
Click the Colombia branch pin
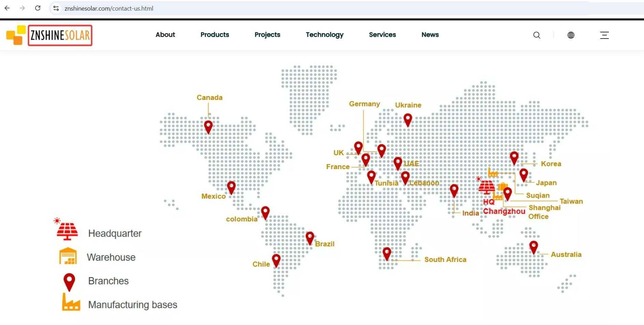pos(265,212)
